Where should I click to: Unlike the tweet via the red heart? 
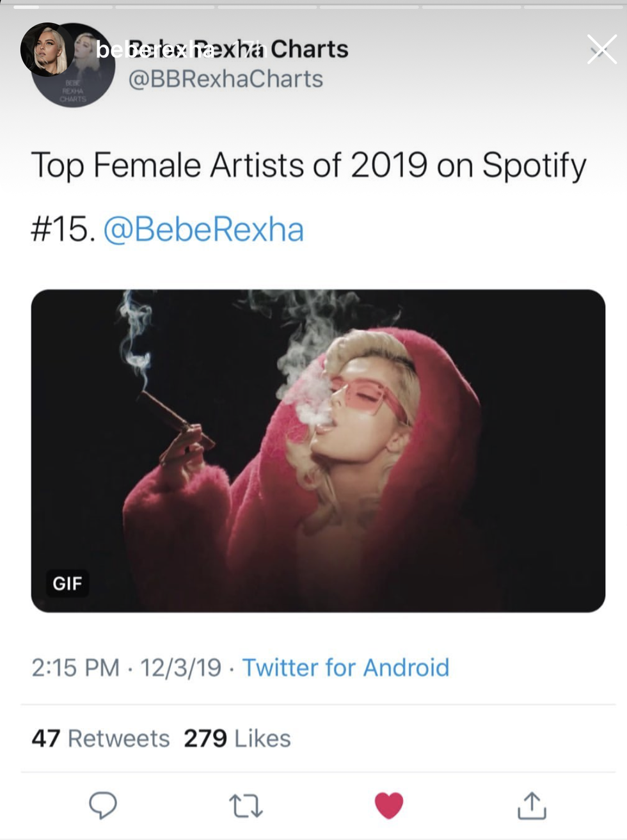coord(388,805)
